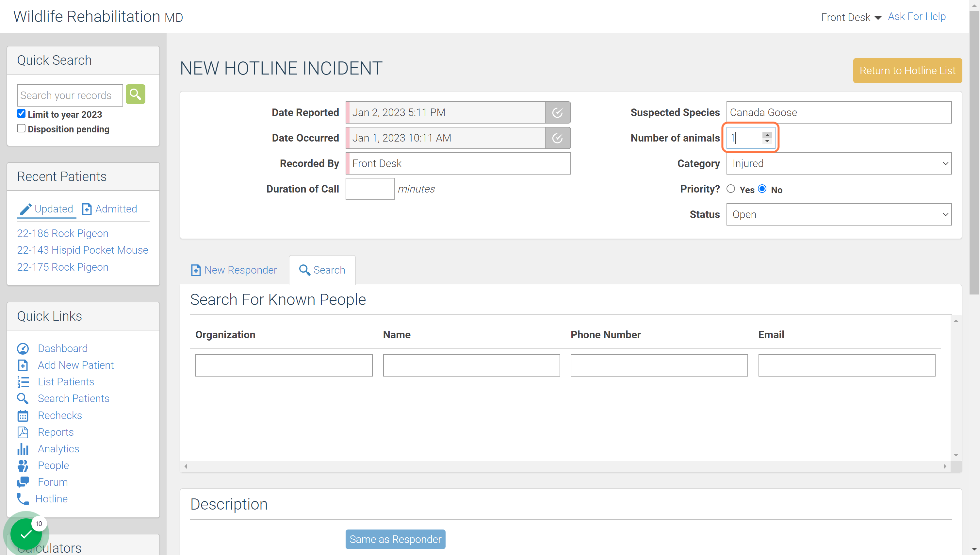Open the Category dropdown showing Injured
Viewport: 980px width, 555px height.
[x=839, y=163]
